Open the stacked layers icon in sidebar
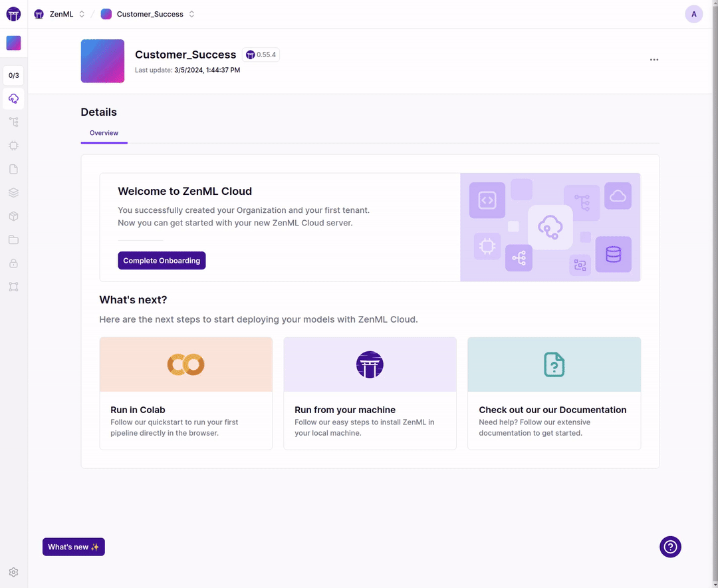718x588 pixels. click(x=13, y=193)
